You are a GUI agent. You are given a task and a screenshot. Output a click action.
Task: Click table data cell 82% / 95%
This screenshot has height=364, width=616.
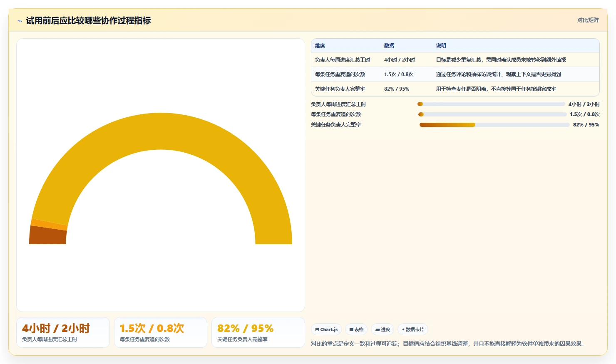pyautogui.click(x=397, y=89)
